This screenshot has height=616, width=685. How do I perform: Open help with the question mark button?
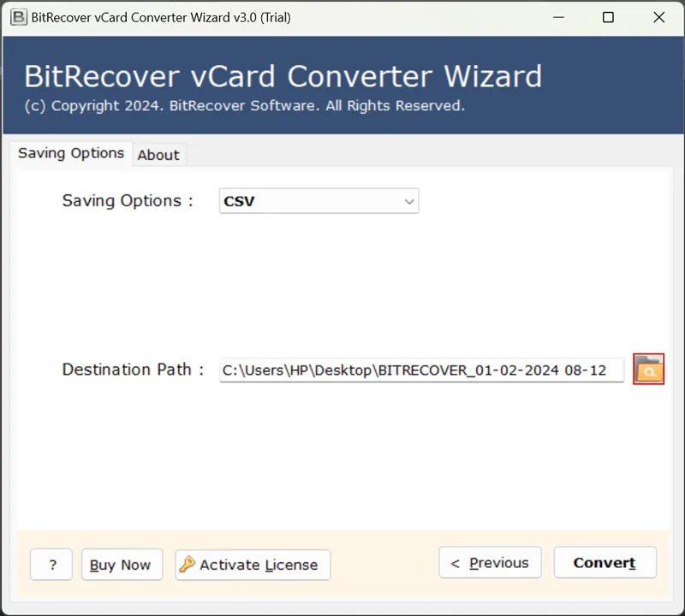coord(51,565)
